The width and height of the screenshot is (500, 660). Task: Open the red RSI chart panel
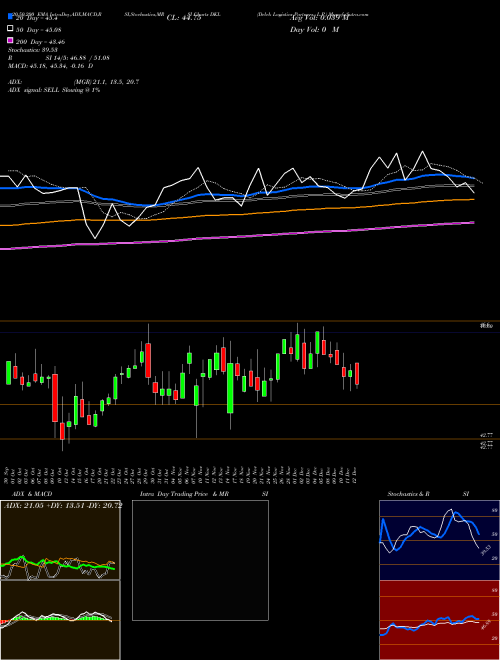440,620
